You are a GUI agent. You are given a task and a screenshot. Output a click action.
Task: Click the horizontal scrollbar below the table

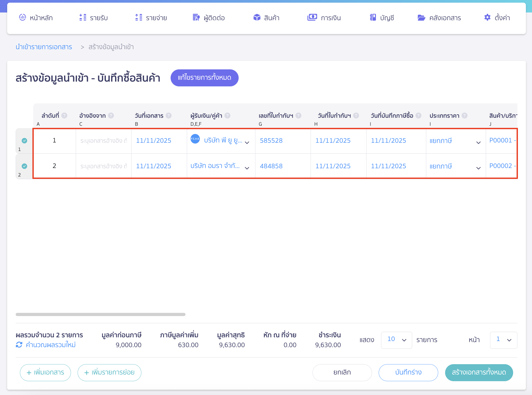[x=100, y=314]
